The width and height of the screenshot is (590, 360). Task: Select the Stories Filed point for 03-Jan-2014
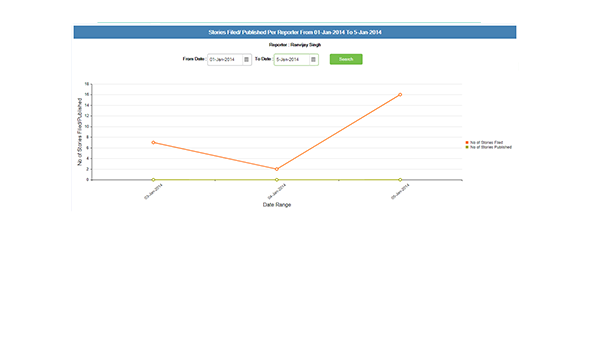pos(153,143)
